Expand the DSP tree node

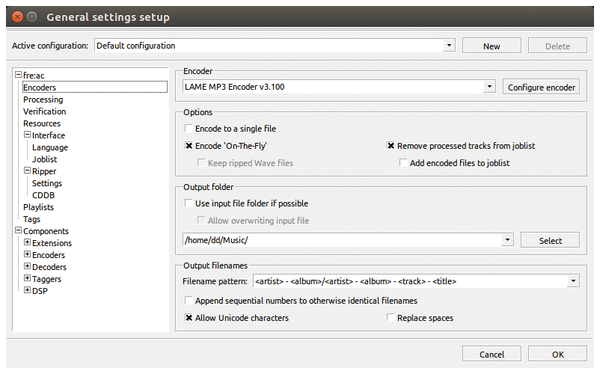tap(27, 290)
